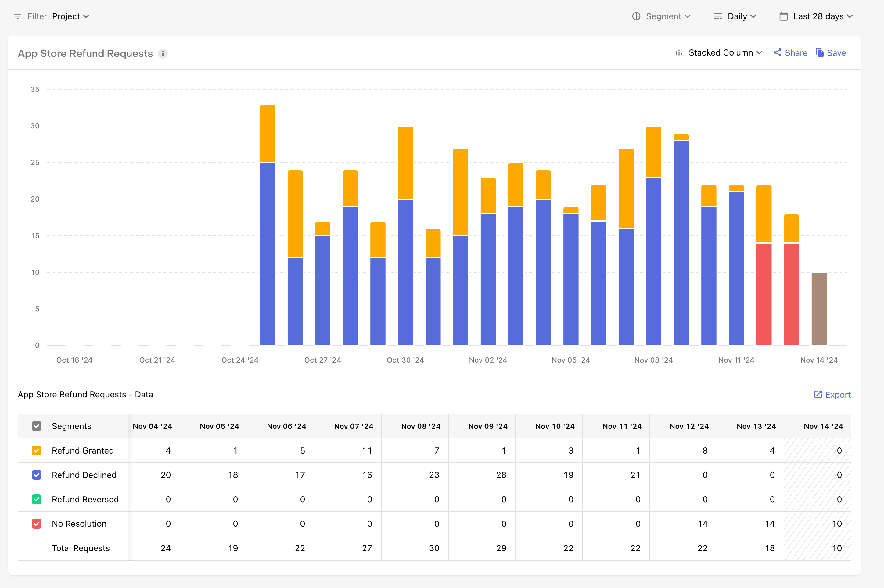Click the Stacked Column chart type icon
Viewport: 884px width, 588px height.
coord(679,53)
